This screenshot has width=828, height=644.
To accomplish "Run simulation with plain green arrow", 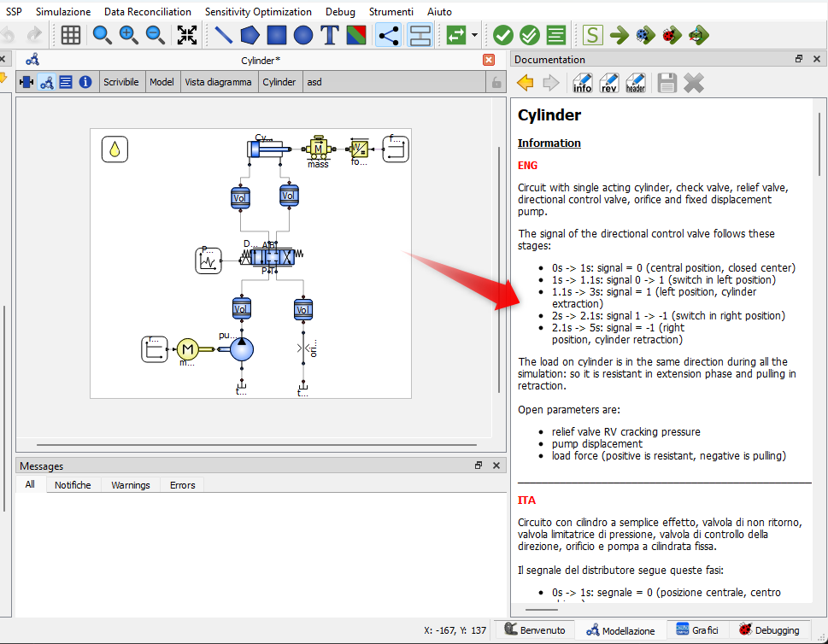I will [x=620, y=35].
